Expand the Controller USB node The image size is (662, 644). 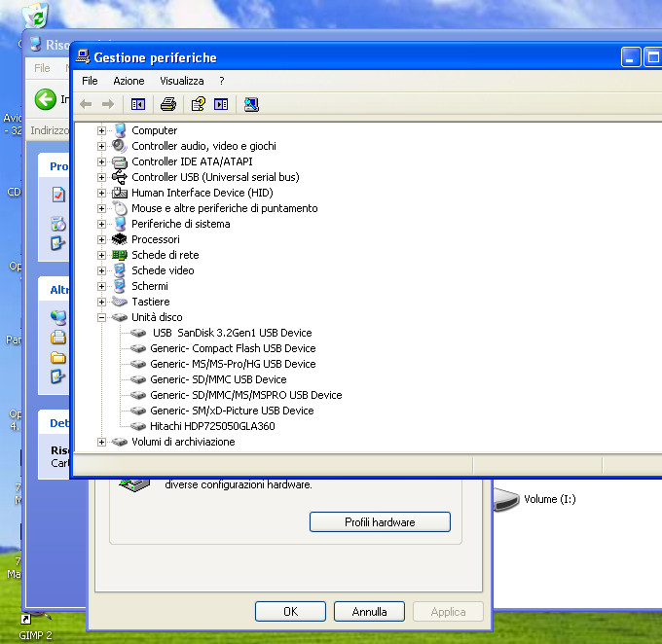101,177
